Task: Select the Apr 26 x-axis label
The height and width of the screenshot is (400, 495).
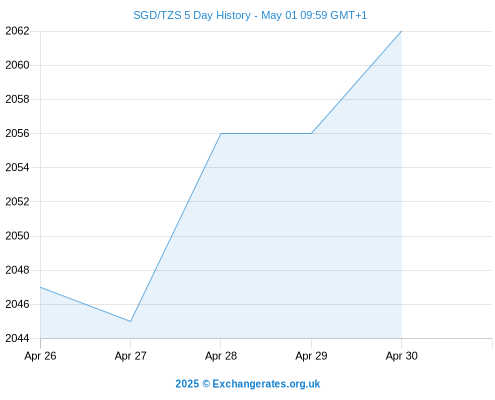Action: (40, 356)
